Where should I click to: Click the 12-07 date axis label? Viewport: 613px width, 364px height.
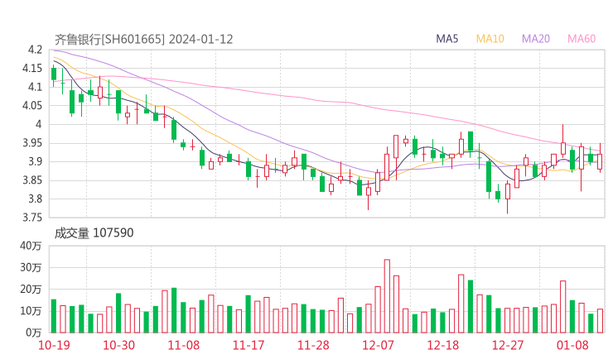point(378,345)
